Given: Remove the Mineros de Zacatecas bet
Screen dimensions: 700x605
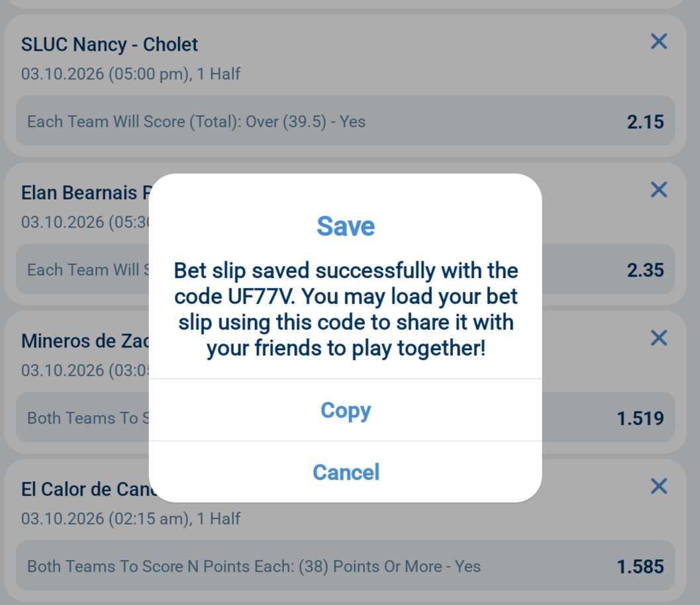Looking at the screenshot, I should [658, 338].
